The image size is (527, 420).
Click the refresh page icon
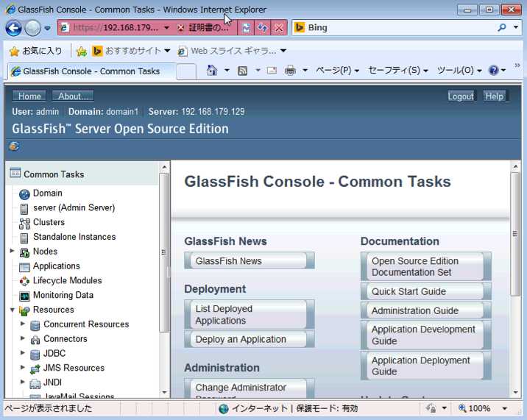(262, 27)
